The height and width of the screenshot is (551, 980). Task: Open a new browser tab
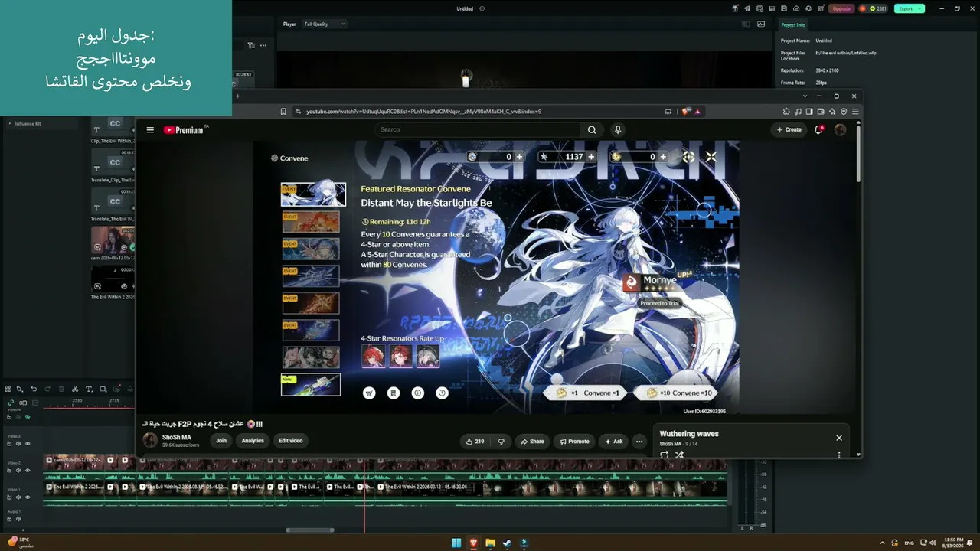237,96
